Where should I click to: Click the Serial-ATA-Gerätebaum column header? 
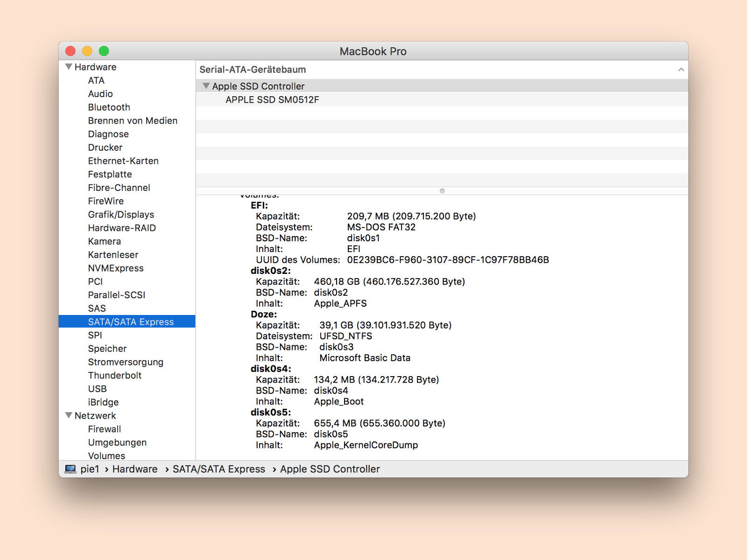click(x=253, y=70)
